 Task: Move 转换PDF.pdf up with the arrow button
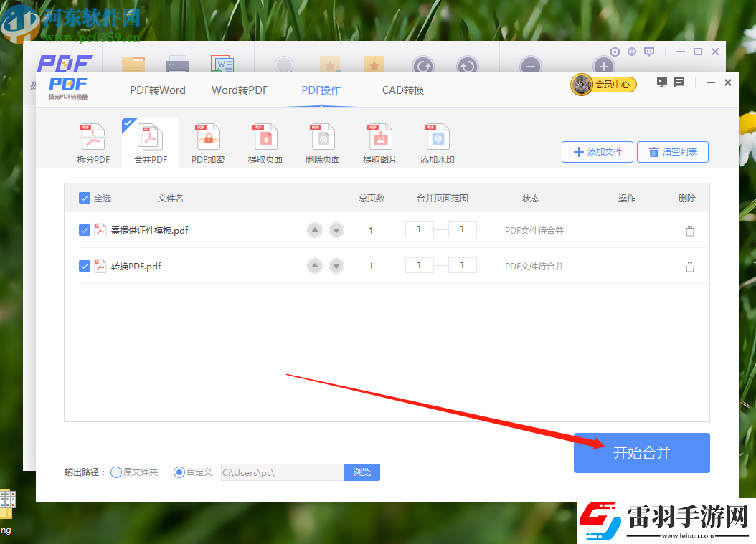click(x=315, y=265)
